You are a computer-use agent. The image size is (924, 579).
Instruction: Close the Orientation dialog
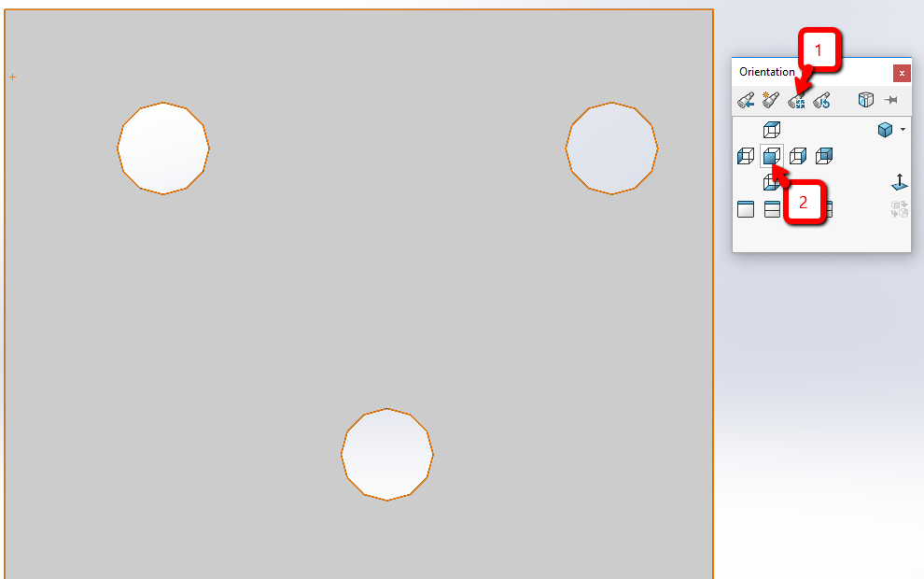[902, 73]
